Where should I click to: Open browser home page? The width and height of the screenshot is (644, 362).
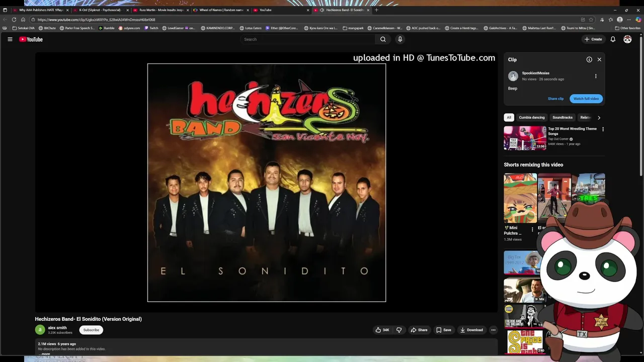[23, 20]
